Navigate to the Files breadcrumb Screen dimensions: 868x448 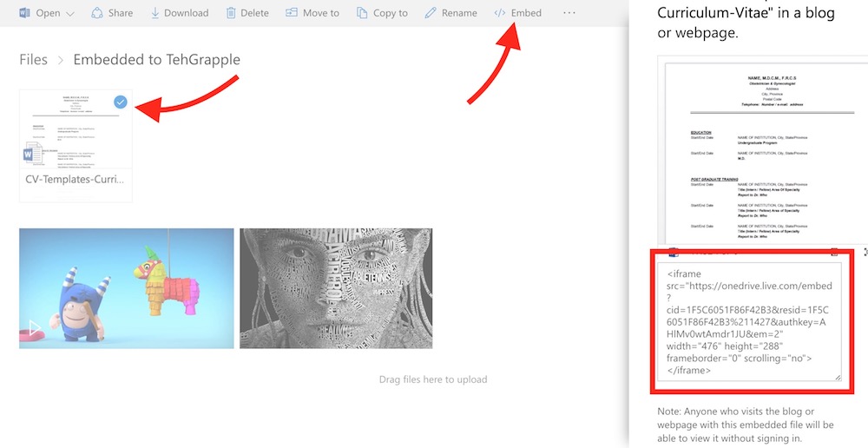coord(33,60)
